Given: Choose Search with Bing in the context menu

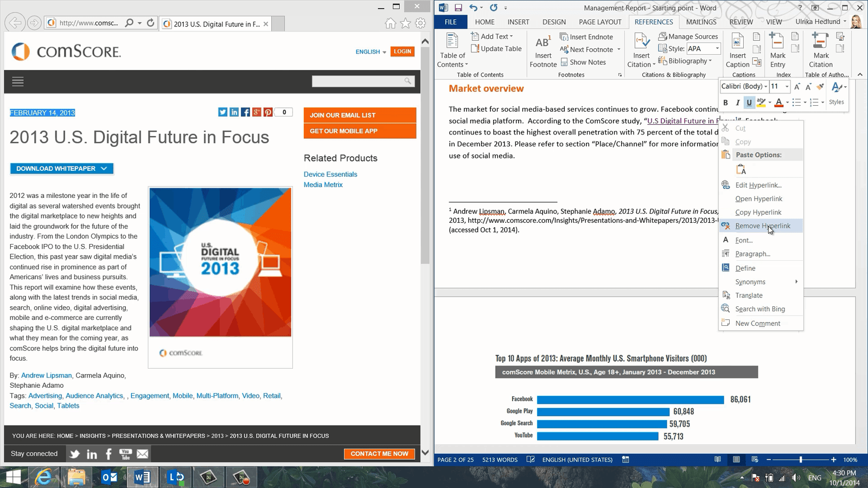Looking at the screenshot, I should [x=761, y=309].
